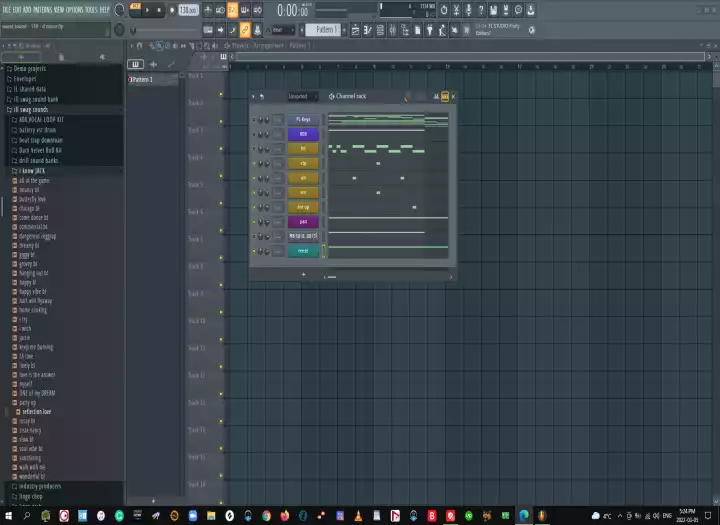Open the View menu
The width and height of the screenshot is (720, 525).
click(x=61, y=10)
